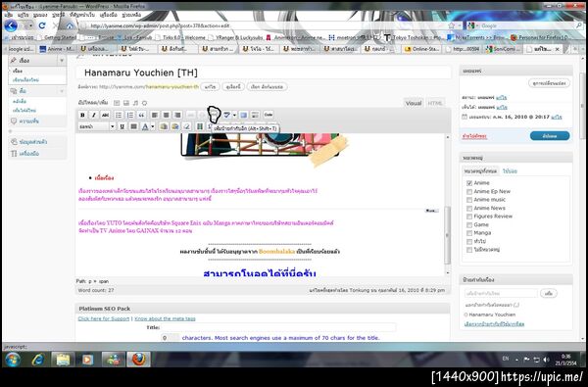Apply strikethrough ABC formatting
Image resolution: width=588 pixels, height=387 pixels.
click(106, 115)
